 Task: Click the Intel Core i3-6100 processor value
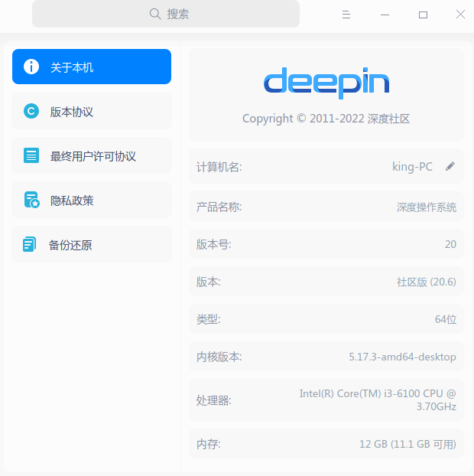point(378,399)
